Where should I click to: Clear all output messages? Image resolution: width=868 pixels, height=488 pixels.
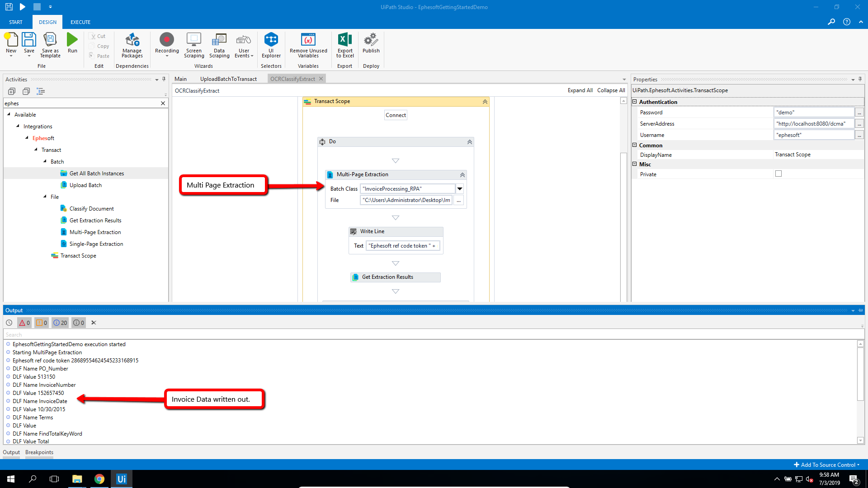pyautogui.click(x=94, y=323)
